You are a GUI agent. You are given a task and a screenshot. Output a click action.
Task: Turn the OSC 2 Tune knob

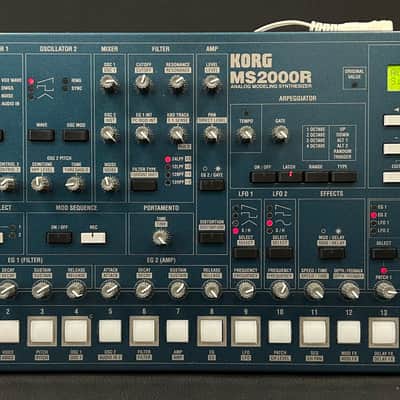[75, 184]
